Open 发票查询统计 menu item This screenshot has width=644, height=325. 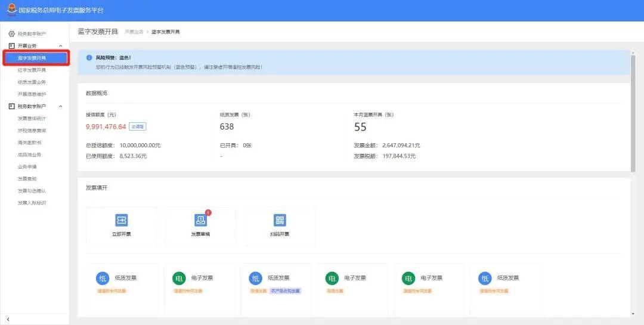click(32, 118)
